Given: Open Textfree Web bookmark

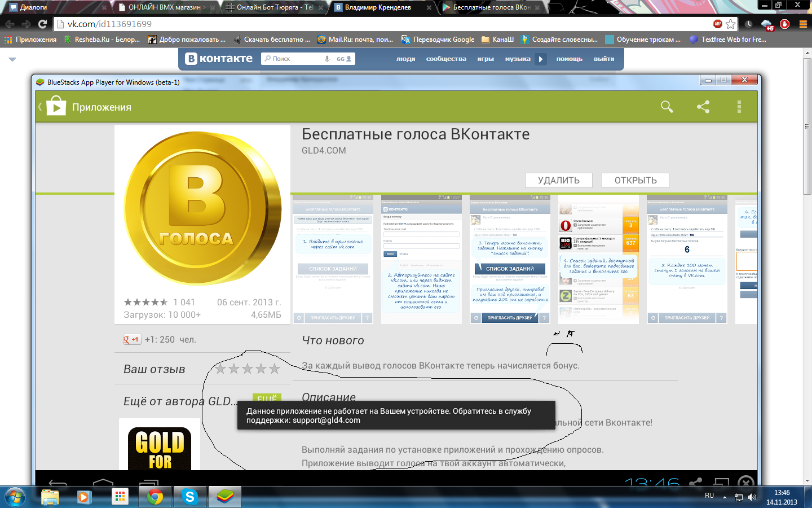Looking at the screenshot, I should tap(727, 40).
